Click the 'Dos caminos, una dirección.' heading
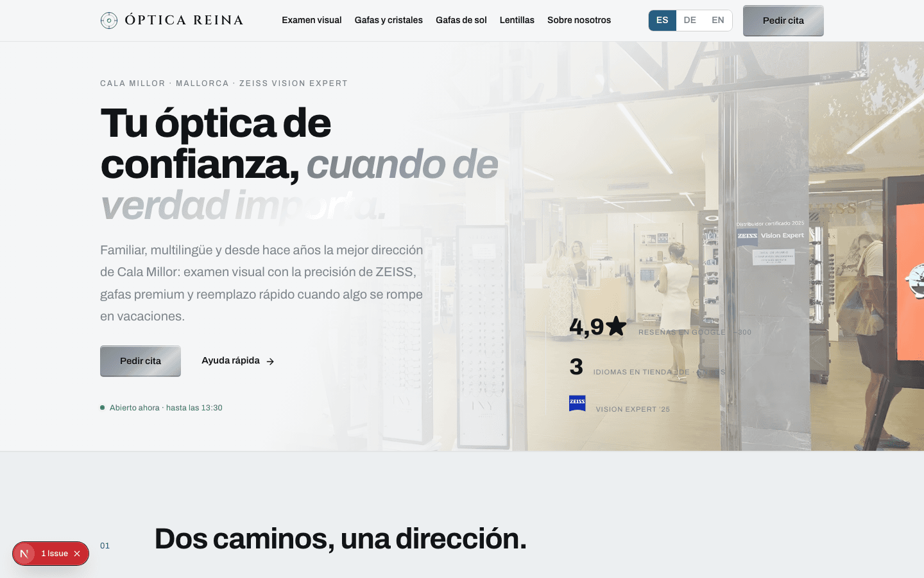 click(341, 538)
